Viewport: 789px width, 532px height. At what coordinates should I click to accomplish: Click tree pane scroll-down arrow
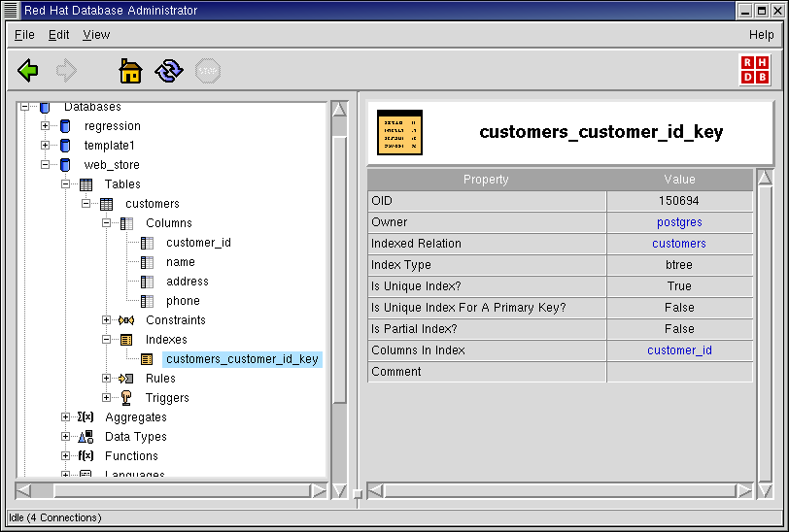click(340, 491)
